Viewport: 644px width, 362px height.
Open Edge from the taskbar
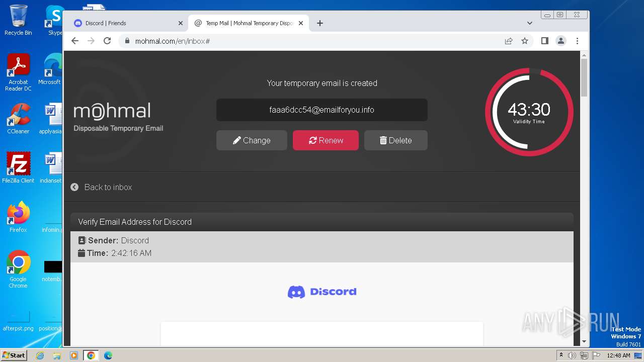click(108, 355)
